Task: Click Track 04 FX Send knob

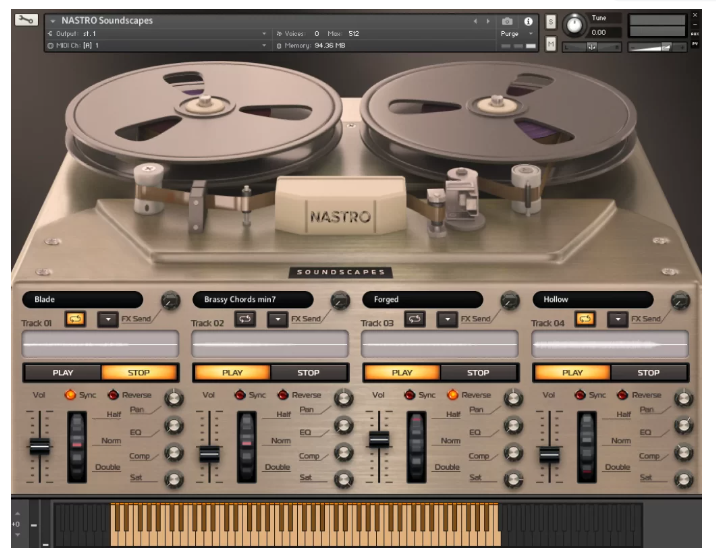Action: [x=680, y=301]
